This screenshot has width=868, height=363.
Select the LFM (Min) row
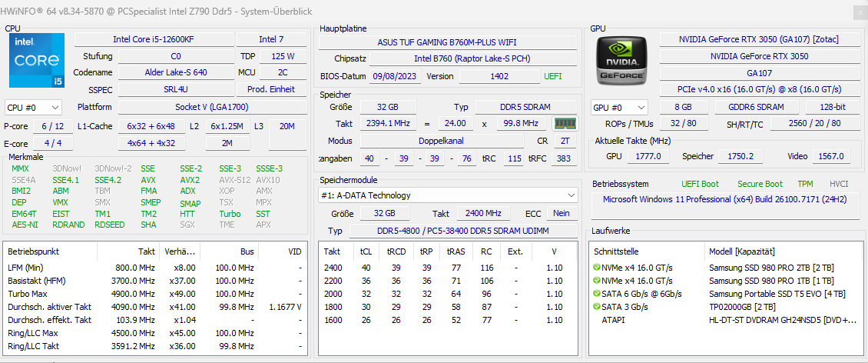pos(154,268)
